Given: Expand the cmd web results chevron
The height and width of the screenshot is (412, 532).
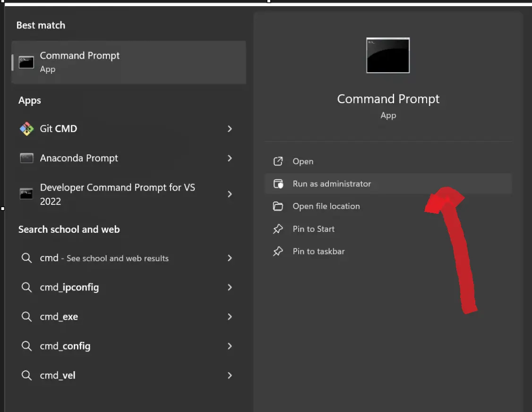Looking at the screenshot, I should point(230,258).
